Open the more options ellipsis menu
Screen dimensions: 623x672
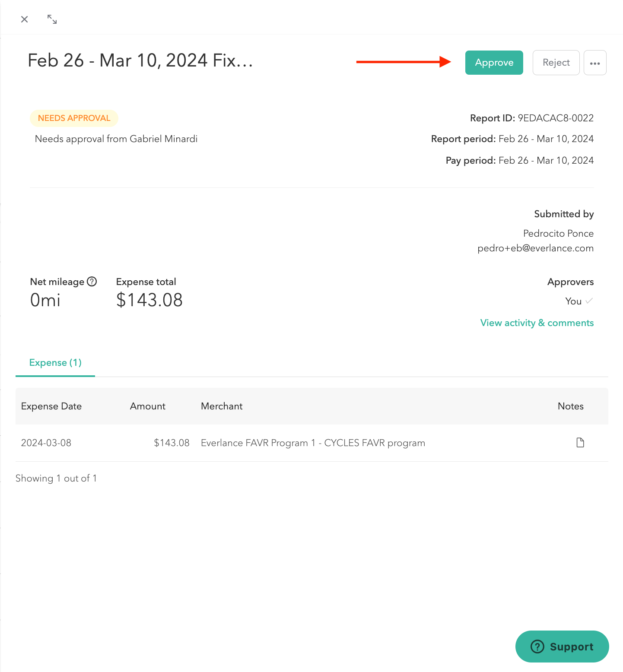tap(595, 63)
